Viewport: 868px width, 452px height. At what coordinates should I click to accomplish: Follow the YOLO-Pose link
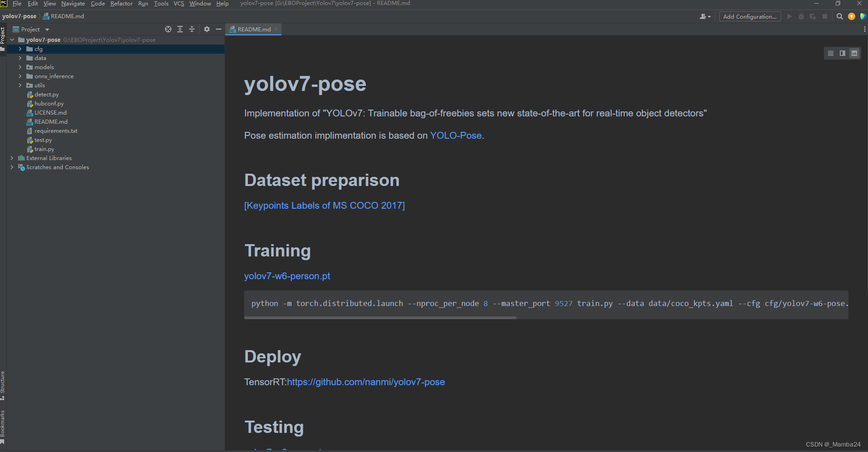tap(456, 136)
